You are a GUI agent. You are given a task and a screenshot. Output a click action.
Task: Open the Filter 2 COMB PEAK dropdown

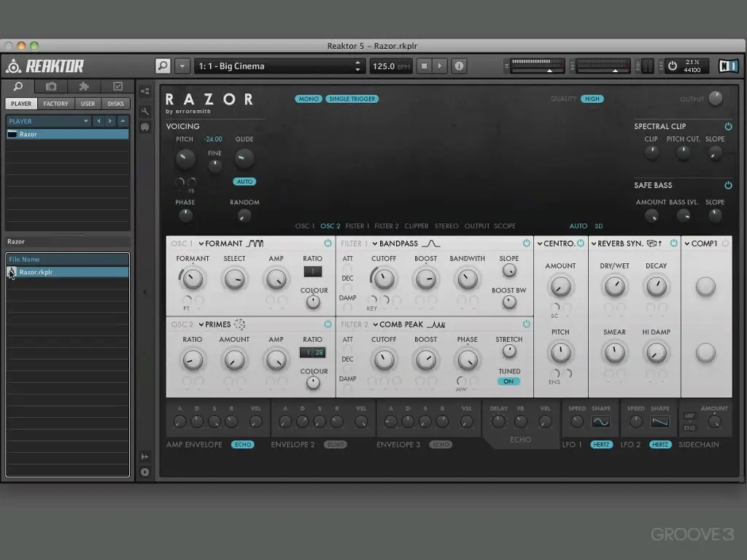pos(398,324)
